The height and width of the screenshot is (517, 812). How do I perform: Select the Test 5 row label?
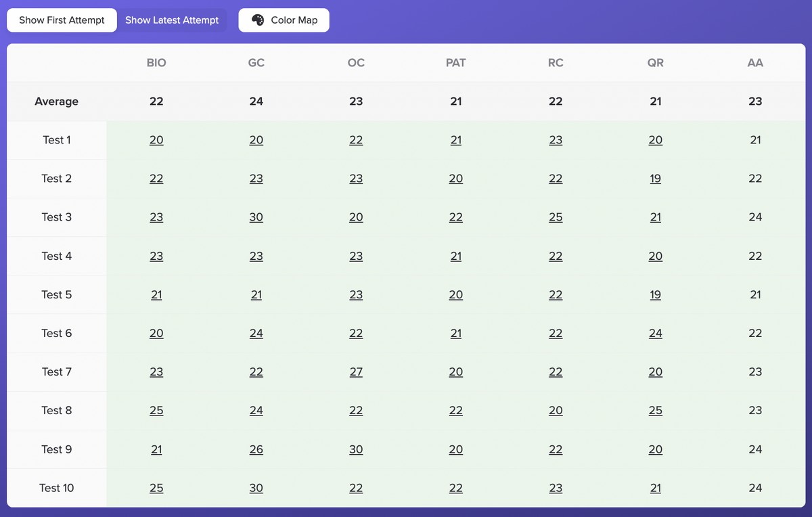click(x=57, y=294)
